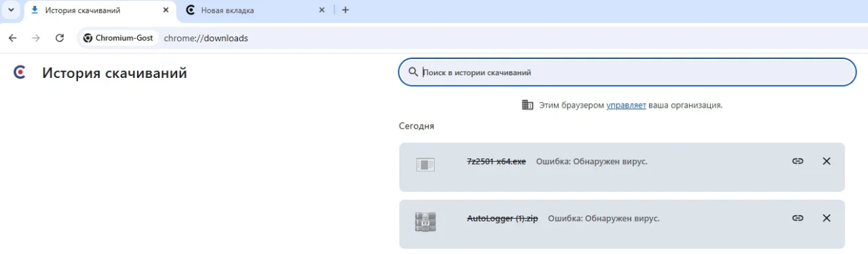868x254 pixels.
Task: Click the download search field
Action: coord(627,72)
